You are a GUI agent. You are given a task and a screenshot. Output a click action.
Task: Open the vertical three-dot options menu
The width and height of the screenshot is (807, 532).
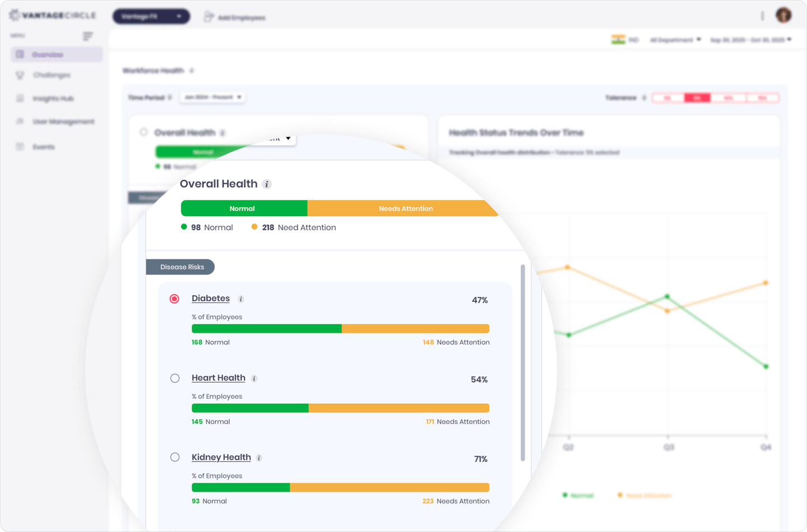click(x=762, y=16)
